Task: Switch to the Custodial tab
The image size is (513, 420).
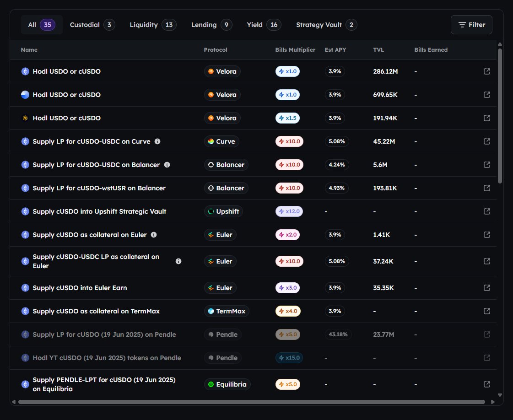Action: pyautogui.click(x=92, y=25)
